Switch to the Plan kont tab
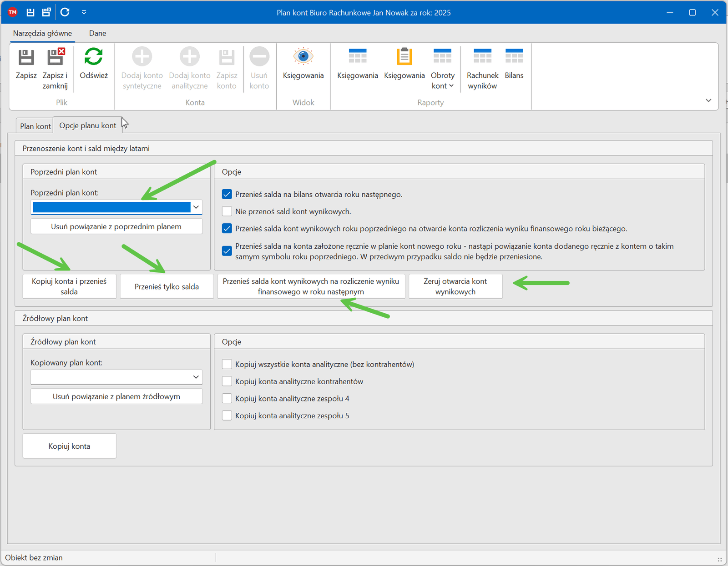This screenshot has height=566, width=728. point(35,126)
